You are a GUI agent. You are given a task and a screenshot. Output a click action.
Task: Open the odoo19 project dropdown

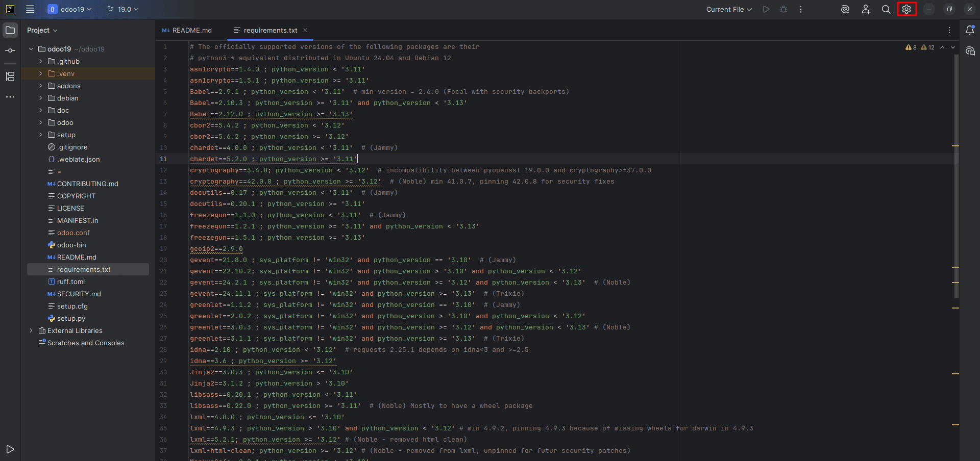(x=70, y=9)
